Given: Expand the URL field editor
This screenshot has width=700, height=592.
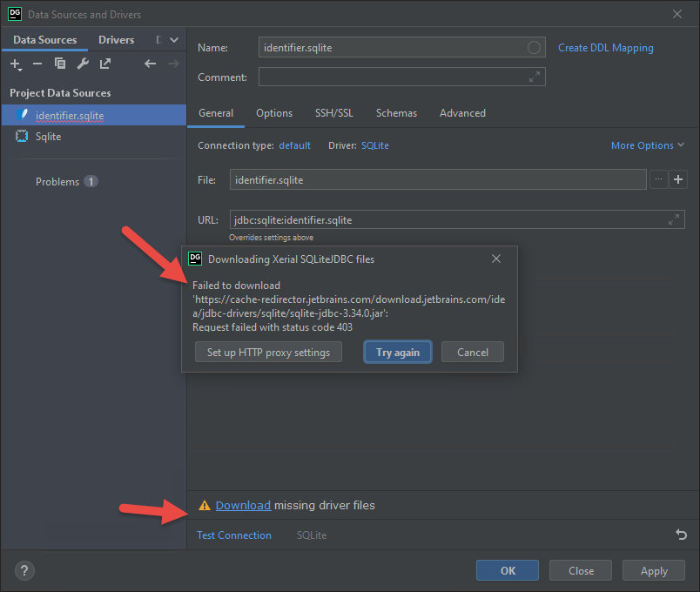Looking at the screenshot, I should click(674, 219).
